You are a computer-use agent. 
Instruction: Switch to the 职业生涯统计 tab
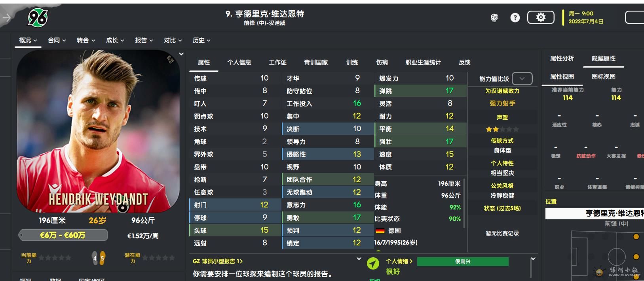(x=423, y=62)
